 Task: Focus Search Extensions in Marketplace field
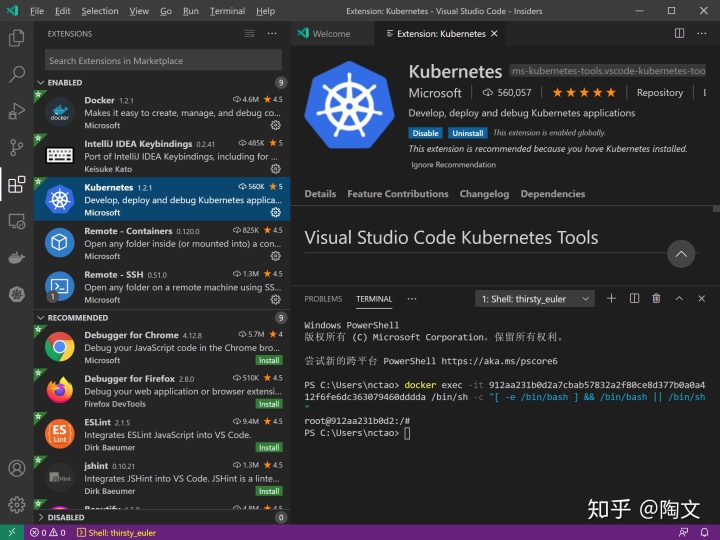tap(163, 61)
